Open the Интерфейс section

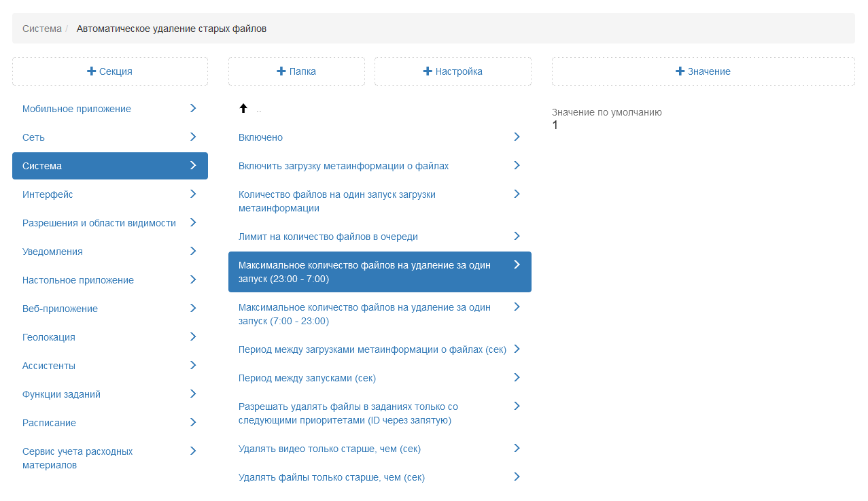48,194
